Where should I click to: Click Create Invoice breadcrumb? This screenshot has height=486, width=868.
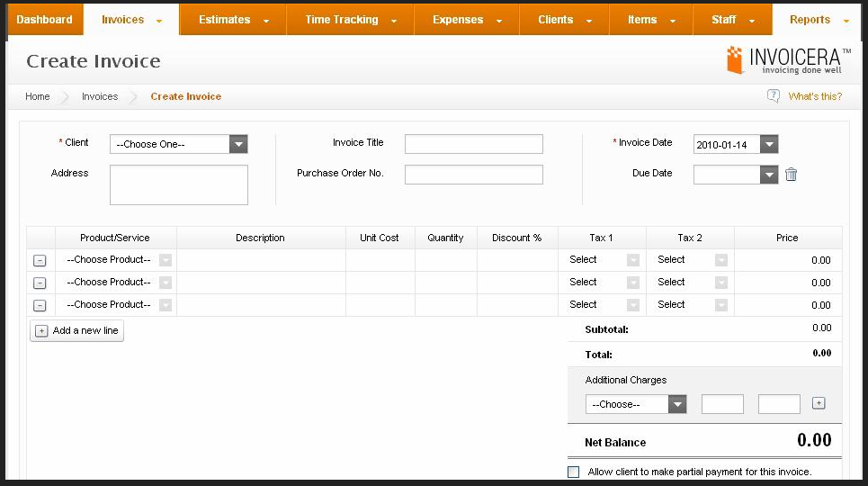pos(186,96)
